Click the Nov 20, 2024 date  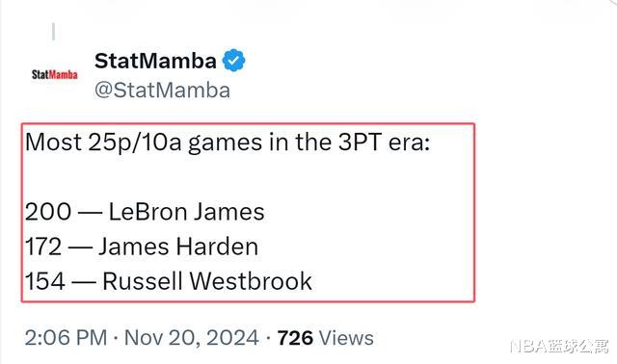pos(192,338)
